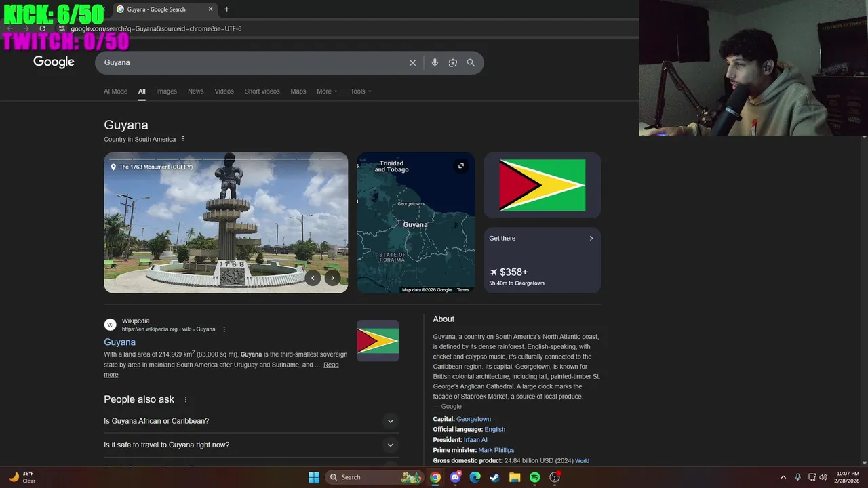Click the $358+ flight price

(513, 272)
